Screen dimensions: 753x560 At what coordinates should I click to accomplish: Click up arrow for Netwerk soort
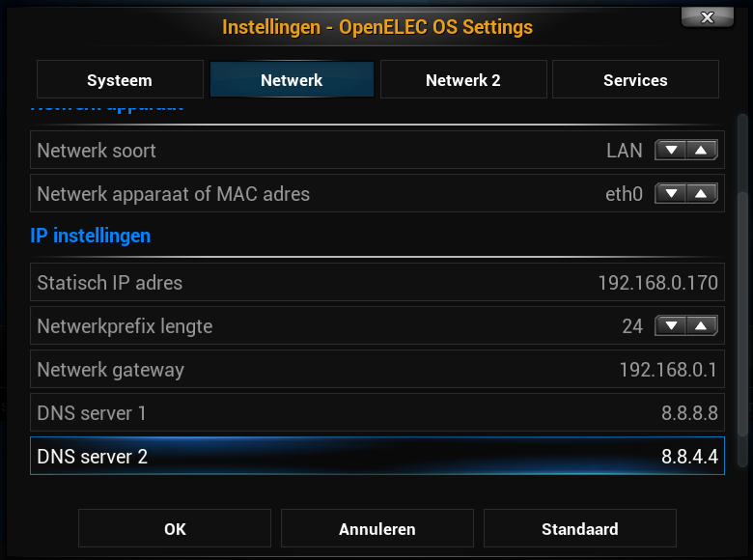702,151
